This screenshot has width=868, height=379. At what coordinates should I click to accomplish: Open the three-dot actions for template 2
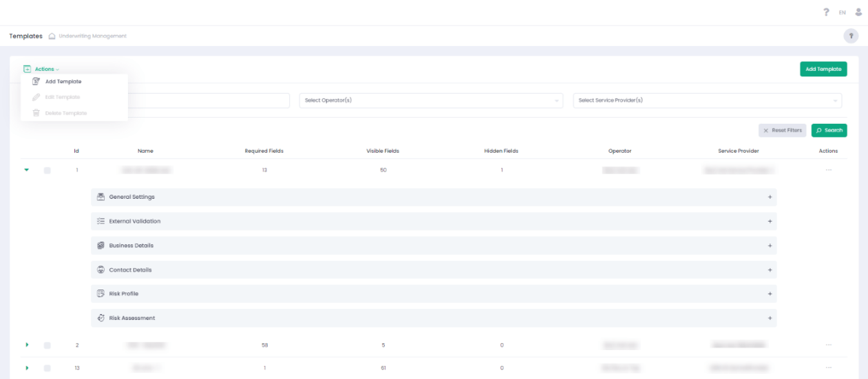[828, 345]
